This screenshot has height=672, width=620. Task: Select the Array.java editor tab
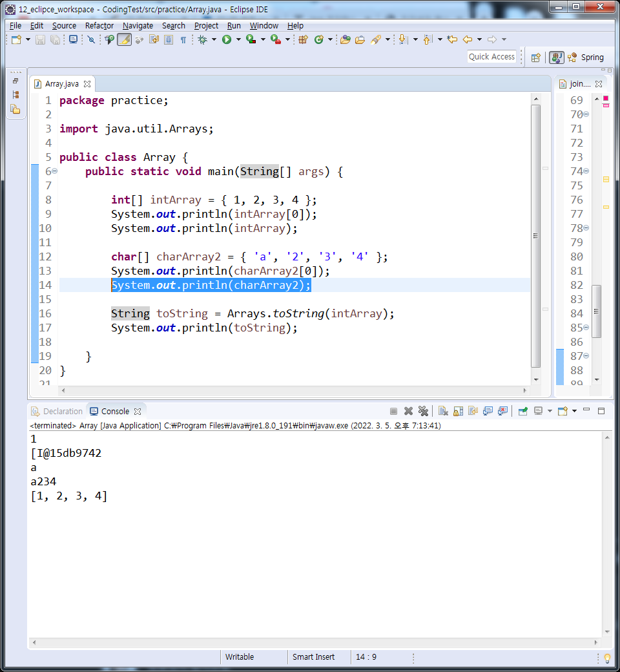tap(62, 84)
